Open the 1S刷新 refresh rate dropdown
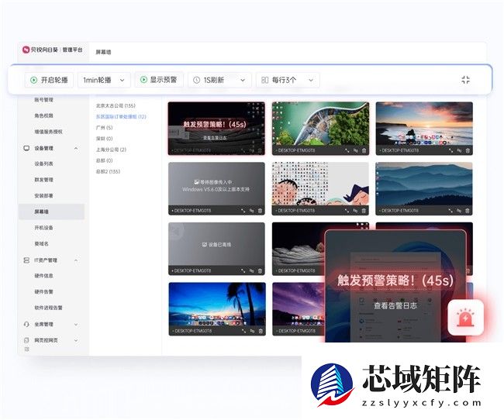Screen dimensions: 504x420 pyautogui.click(x=220, y=80)
